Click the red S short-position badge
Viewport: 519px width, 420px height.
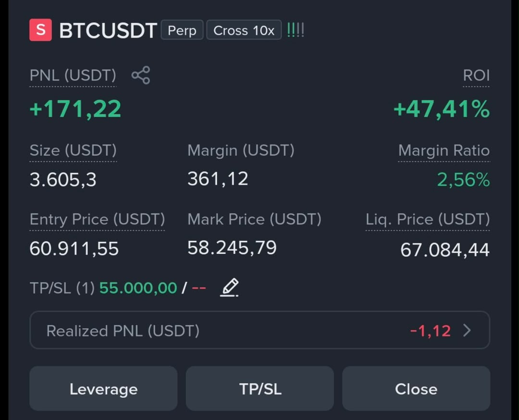coord(40,30)
